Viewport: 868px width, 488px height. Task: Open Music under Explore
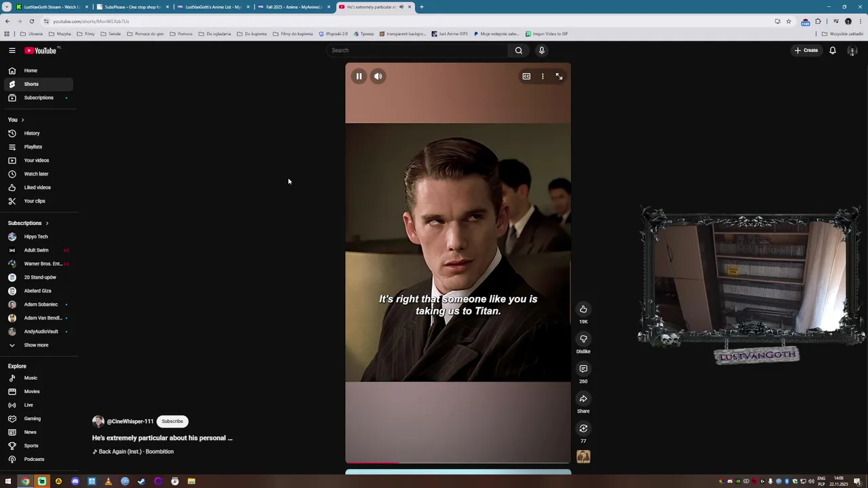click(38, 378)
